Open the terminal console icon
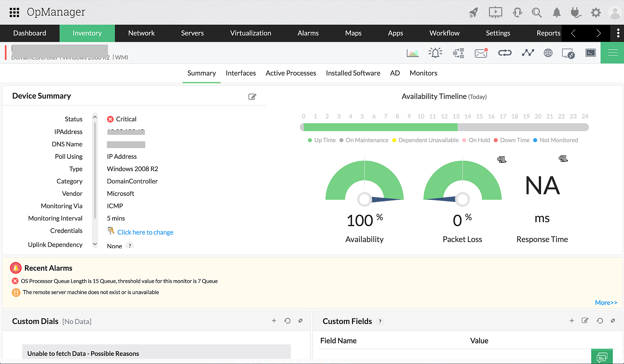This screenshot has width=624, height=364. [x=590, y=53]
